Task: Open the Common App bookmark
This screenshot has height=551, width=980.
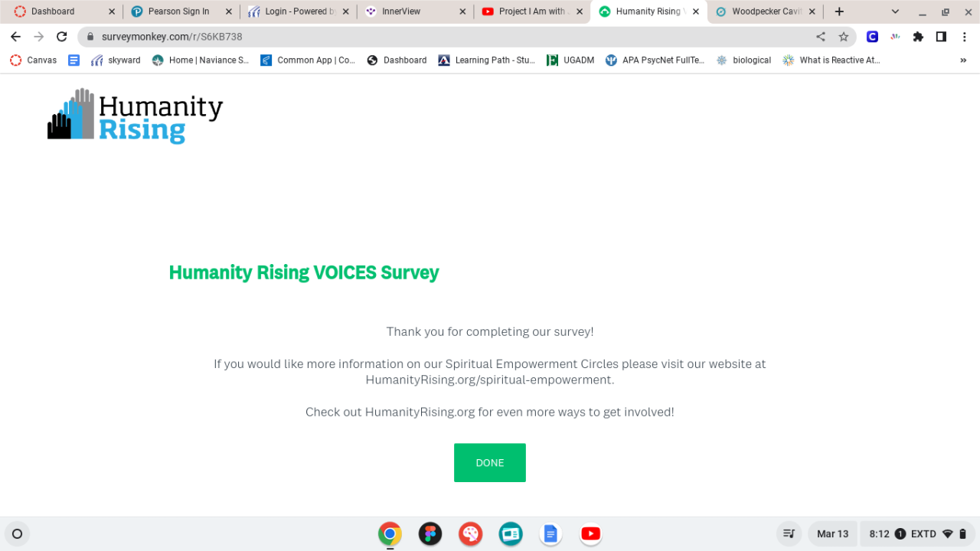Action: [308, 60]
